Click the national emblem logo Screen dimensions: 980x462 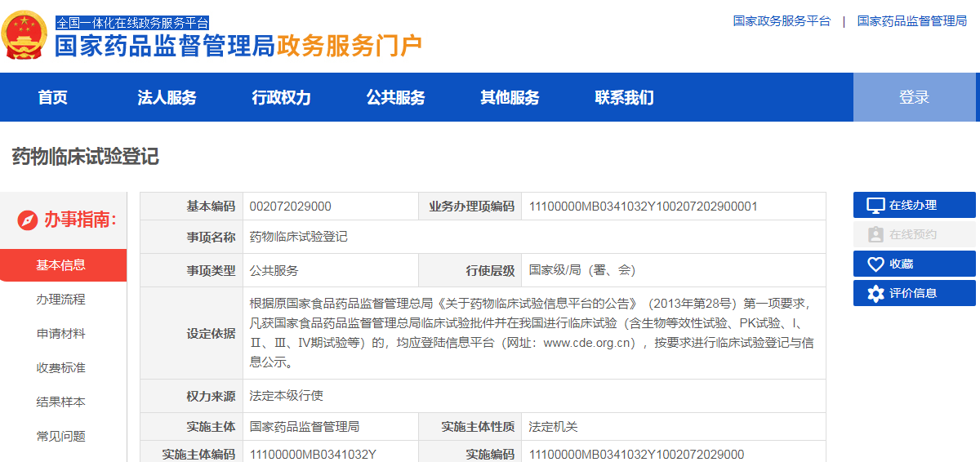[24, 35]
